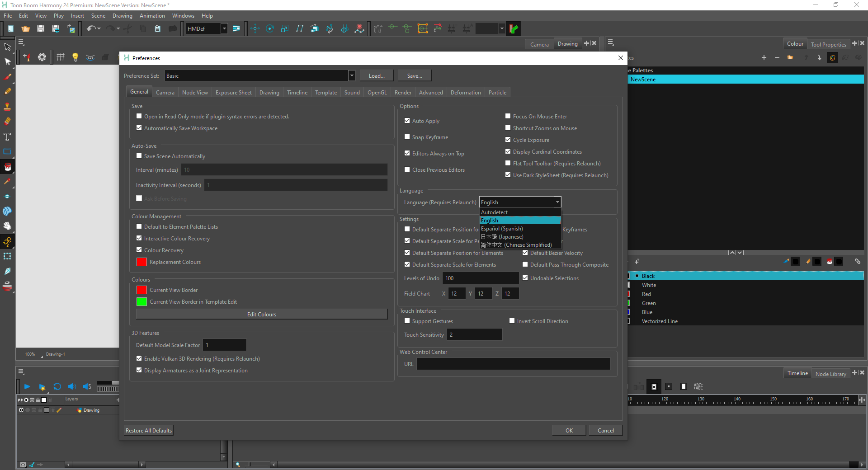Select the Text tool in tools toolbar
This screenshot has height=470, width=868.
[x=7, y=137]
